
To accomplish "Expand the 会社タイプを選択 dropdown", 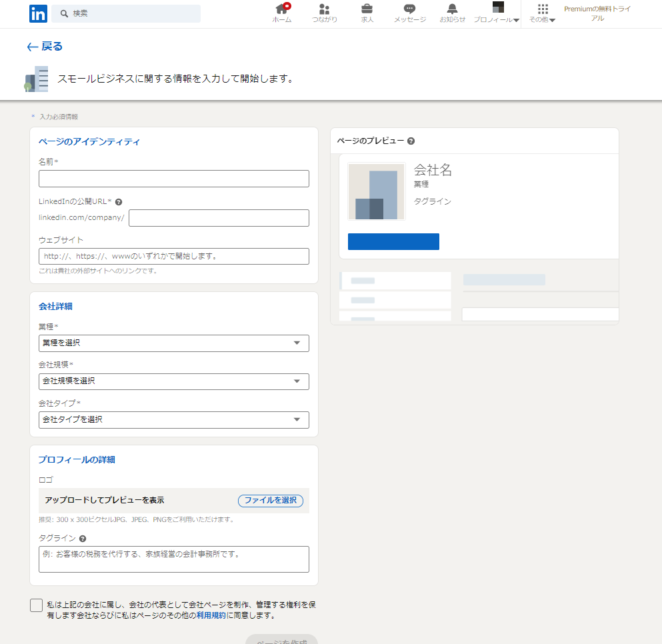I will [x=174, y=420].
